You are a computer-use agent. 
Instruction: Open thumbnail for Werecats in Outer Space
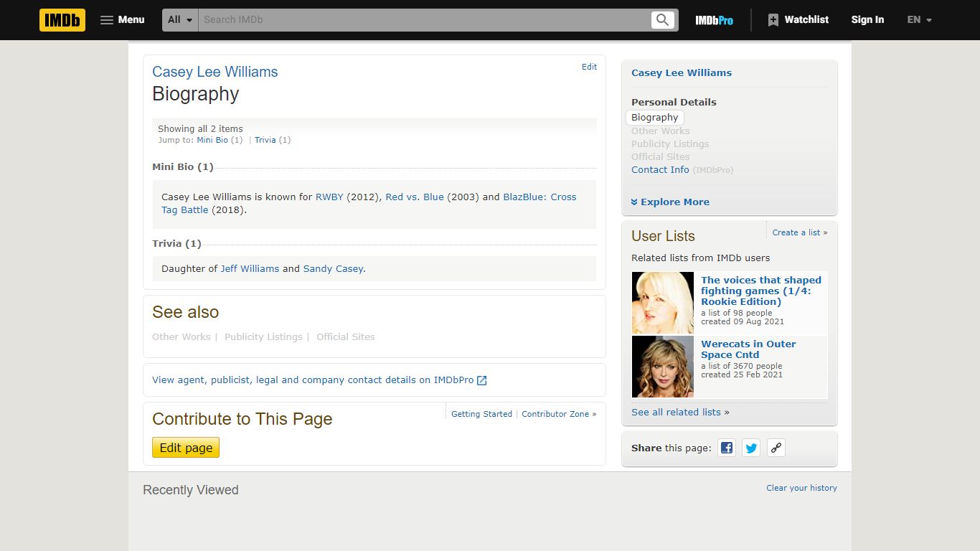(x=663, y=367)
